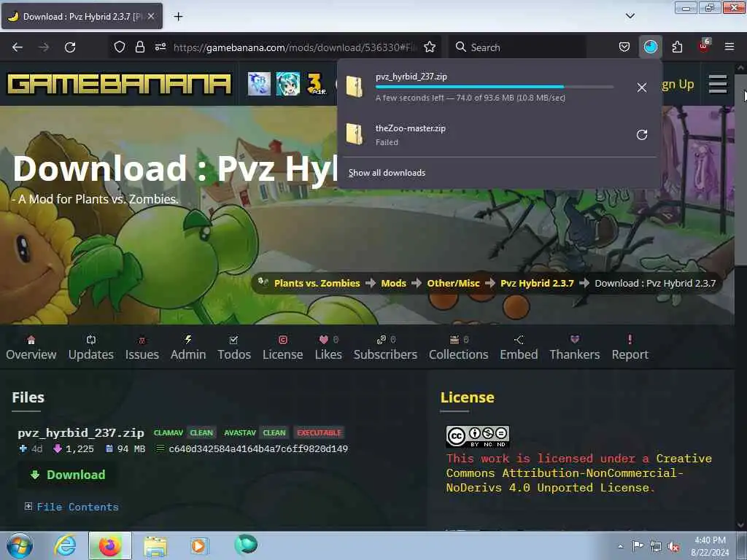This screenshot has width=747, height=560.
Task: Open the License tab
Action: pos(282,348)
